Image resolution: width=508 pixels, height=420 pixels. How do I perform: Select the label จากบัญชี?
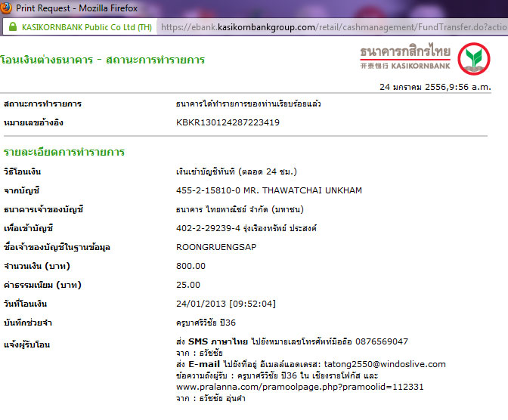[x=21, y=190]
